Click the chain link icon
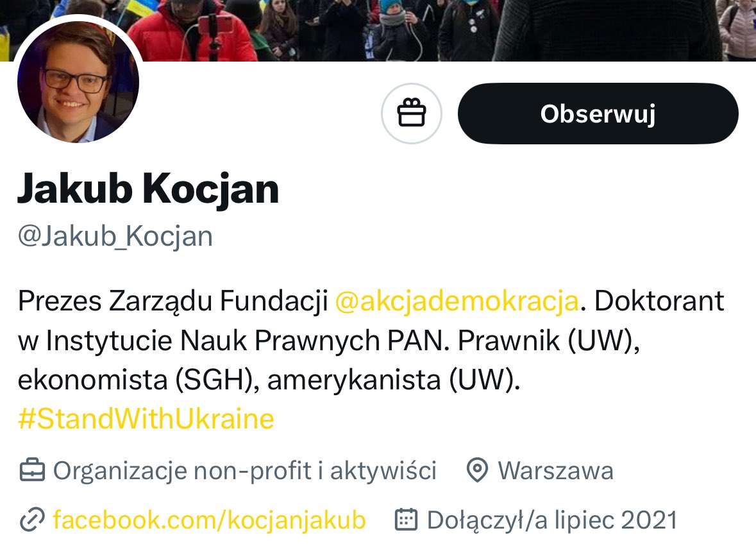 point(32,520)
